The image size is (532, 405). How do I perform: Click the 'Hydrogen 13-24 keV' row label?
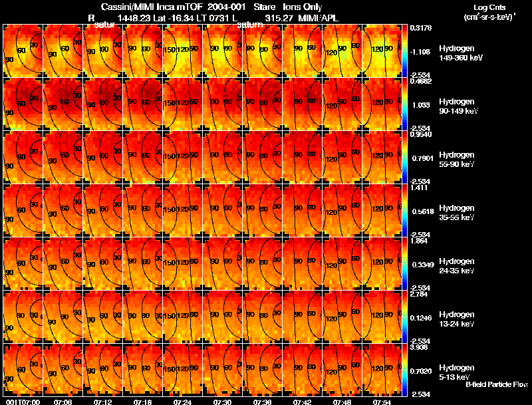[457, 319]
